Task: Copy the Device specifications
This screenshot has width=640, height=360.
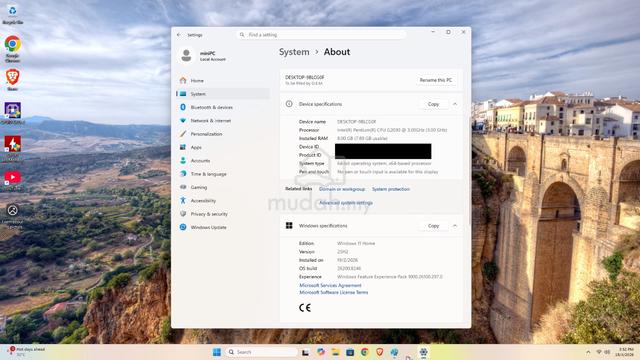Action: coord(433,104)
